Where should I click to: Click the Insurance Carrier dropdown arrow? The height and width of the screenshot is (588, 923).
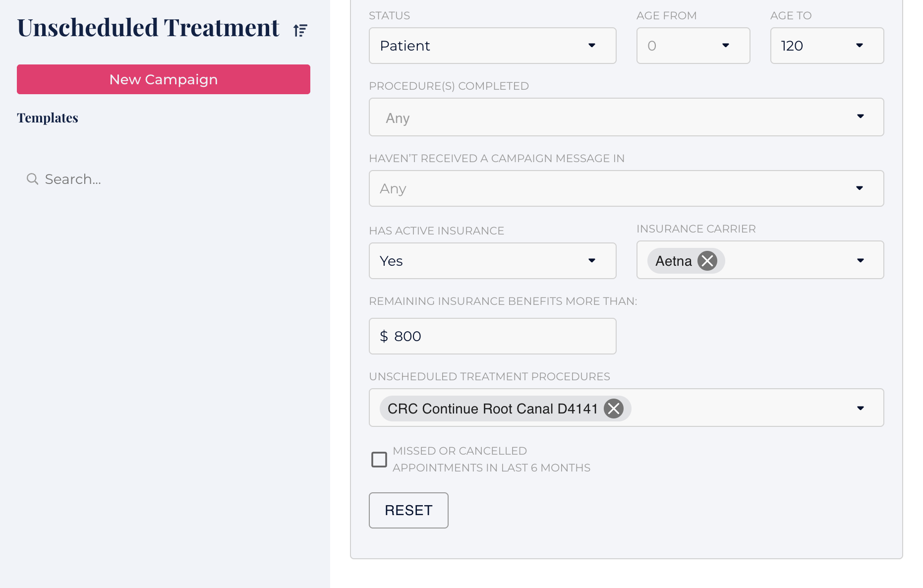tap(860, 260)
